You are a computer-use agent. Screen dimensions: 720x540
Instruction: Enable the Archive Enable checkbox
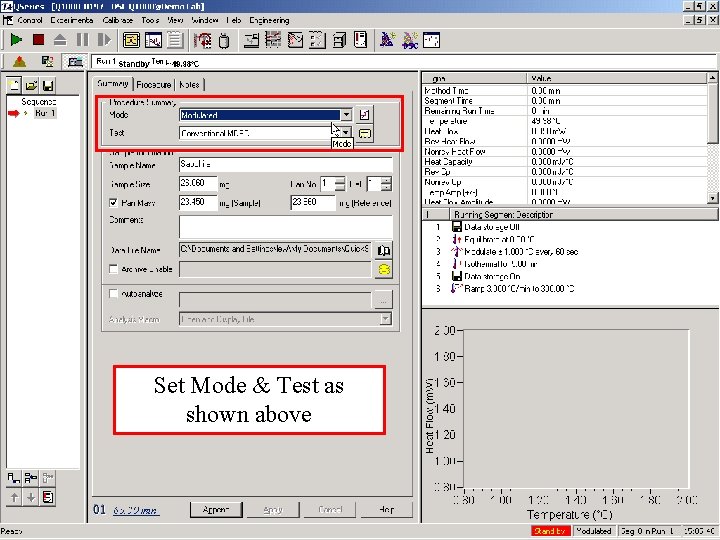pyautogui.click(x=113, y=269)
